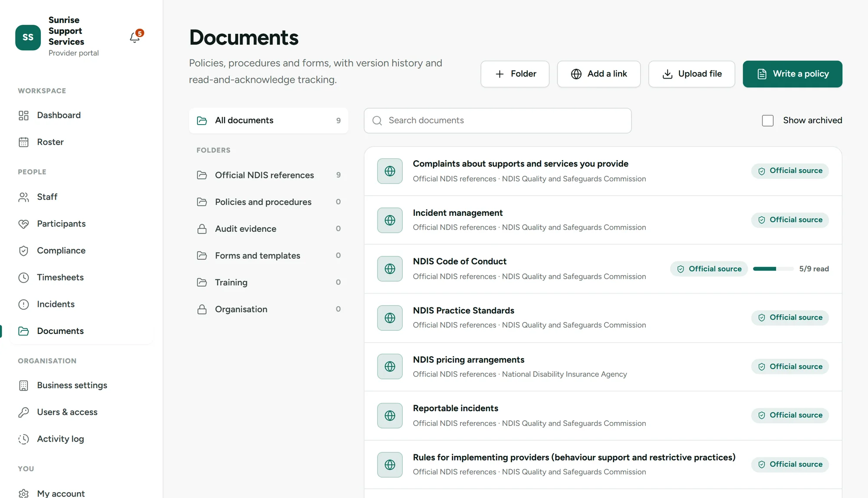Open the Policies and procedures folder

pyautogui.click(x=269, y=202)
